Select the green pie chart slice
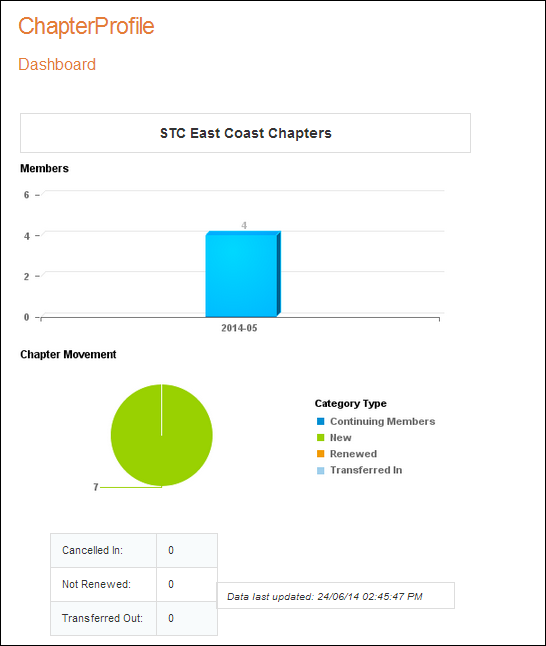Screen dimensions: 546x646 (162, 435)
